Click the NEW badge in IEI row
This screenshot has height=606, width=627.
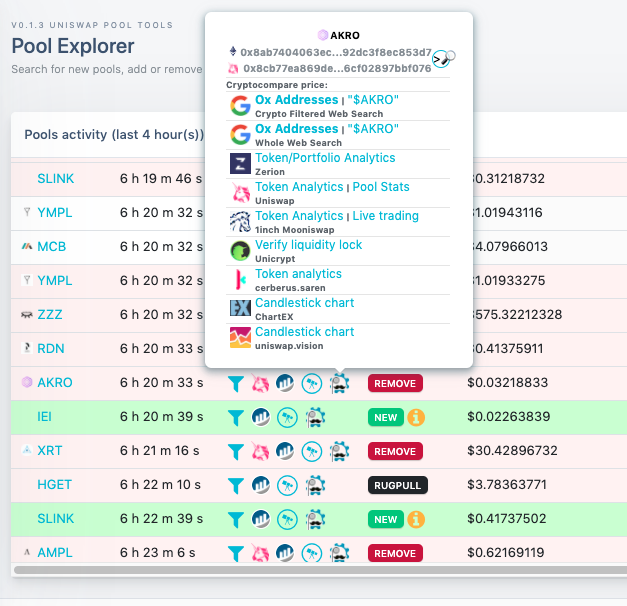[385, 417]
